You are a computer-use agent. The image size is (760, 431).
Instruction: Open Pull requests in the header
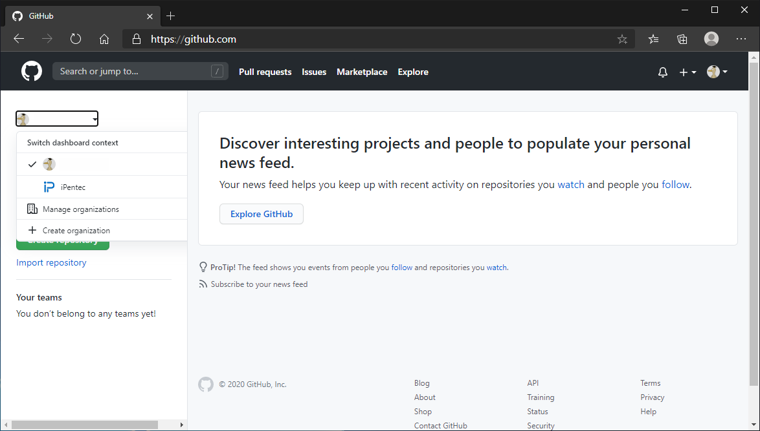pyautogui.click(x=265, y=72)
